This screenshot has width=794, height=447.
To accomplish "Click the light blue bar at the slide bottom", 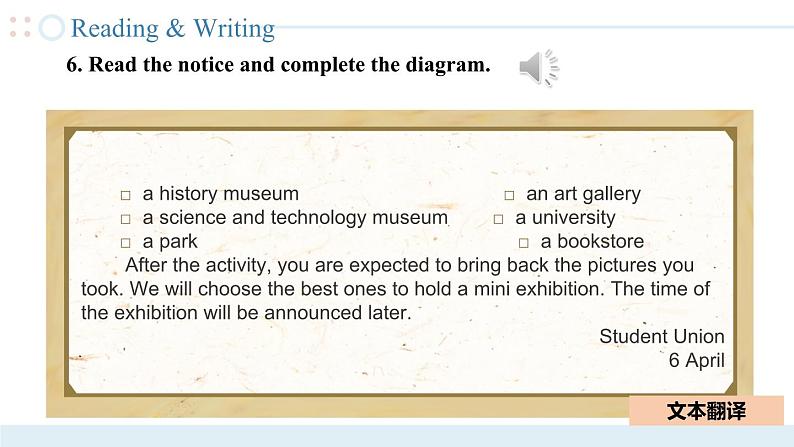I will point(397,436).
